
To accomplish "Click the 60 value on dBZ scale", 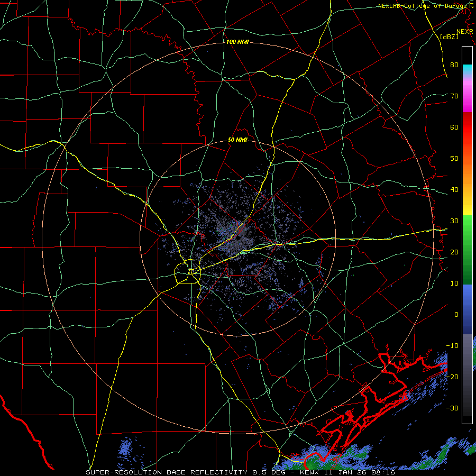I will (x=454, y=127).
